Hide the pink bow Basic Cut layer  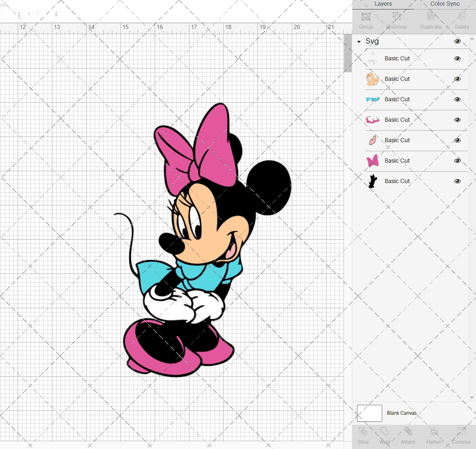[x=457, y=161]
